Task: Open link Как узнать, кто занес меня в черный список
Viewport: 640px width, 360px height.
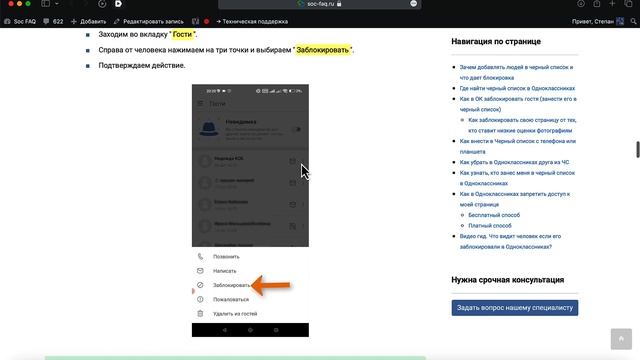Action: (x=517, y=178)
